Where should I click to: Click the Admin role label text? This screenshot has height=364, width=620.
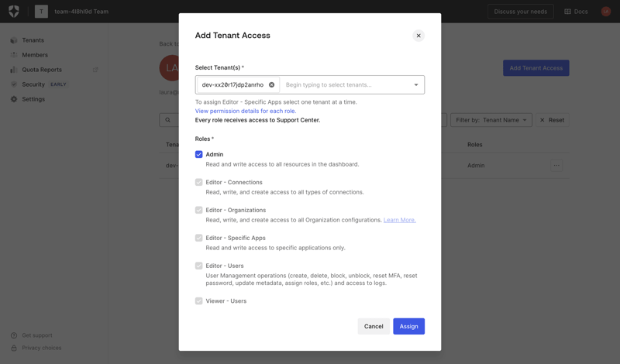(x=215, y=155)
